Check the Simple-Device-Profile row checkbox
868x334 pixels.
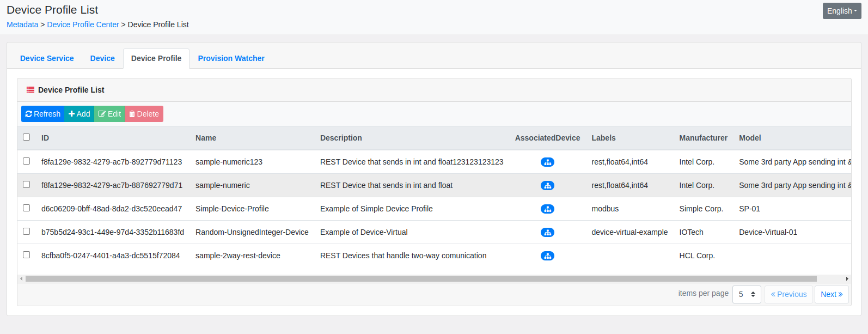26,208
